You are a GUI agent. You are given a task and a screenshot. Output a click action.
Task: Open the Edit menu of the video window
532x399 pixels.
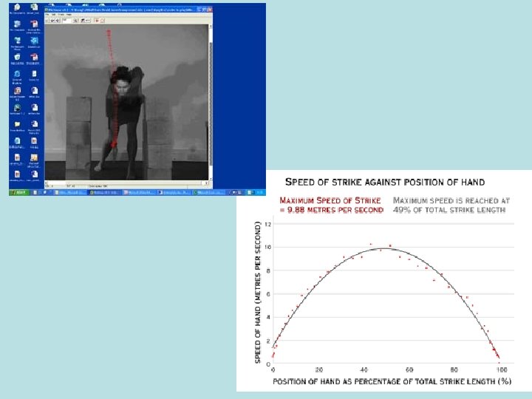click(x=54, y=15)
